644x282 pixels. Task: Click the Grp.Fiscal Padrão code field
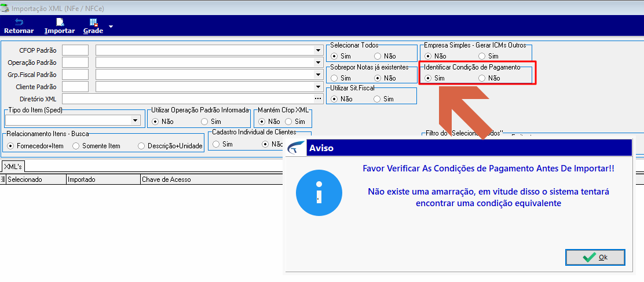75,75
